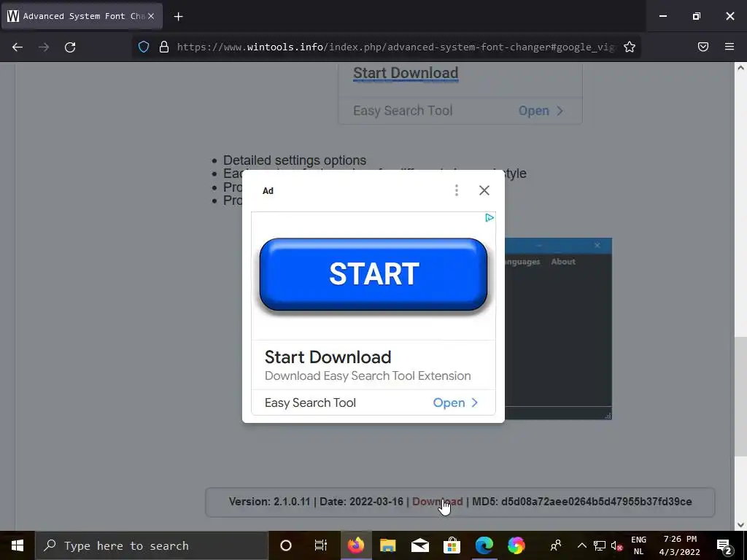Open the Mail app from taskbar
Viewport: 747px width, 560px height.
coord(419,545)
